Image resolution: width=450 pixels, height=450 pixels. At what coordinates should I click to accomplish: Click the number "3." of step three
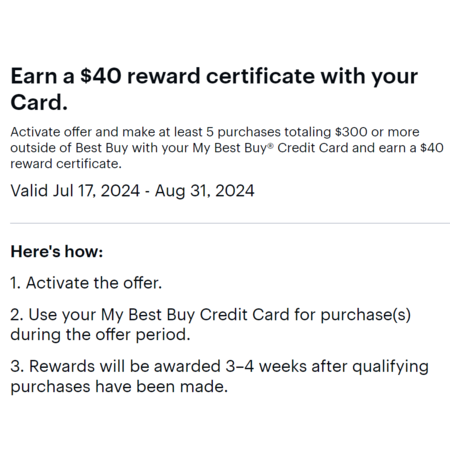17,366
